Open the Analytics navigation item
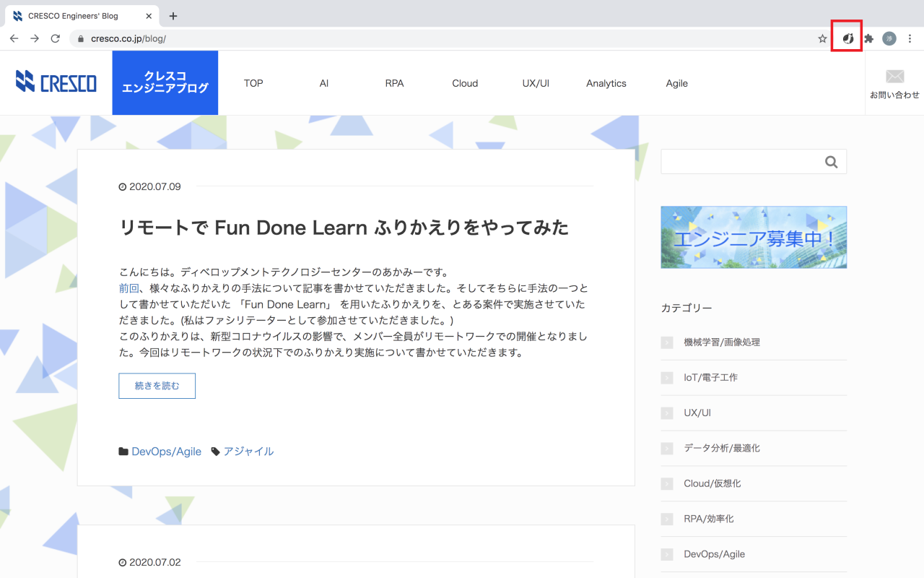 coord(606,83)
